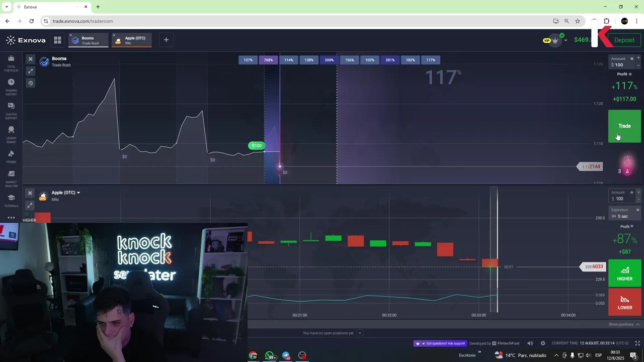Viewport: 644px width, 362px height.
Task: Open Booms Profit info icon
Action: [630, 74]
